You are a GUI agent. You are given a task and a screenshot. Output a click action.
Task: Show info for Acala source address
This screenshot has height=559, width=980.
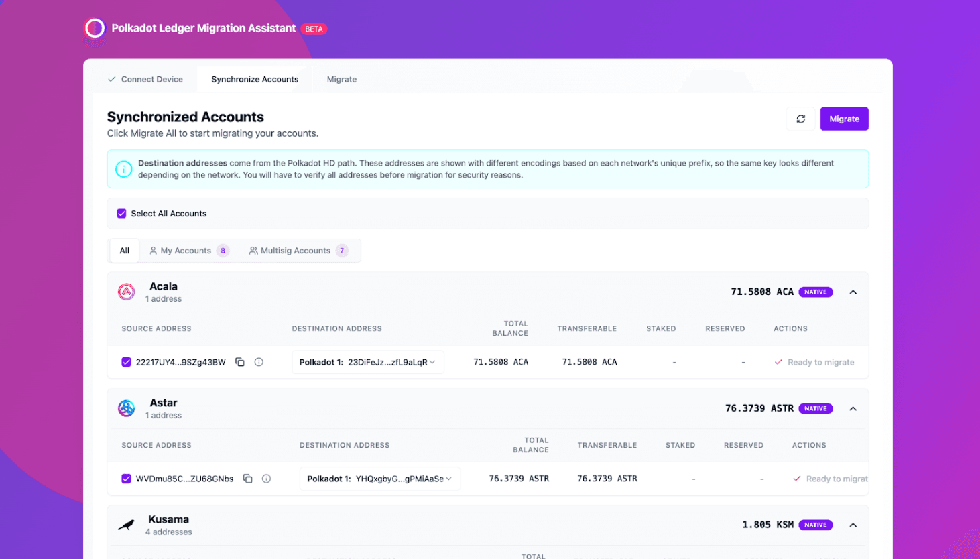(259, 362)
